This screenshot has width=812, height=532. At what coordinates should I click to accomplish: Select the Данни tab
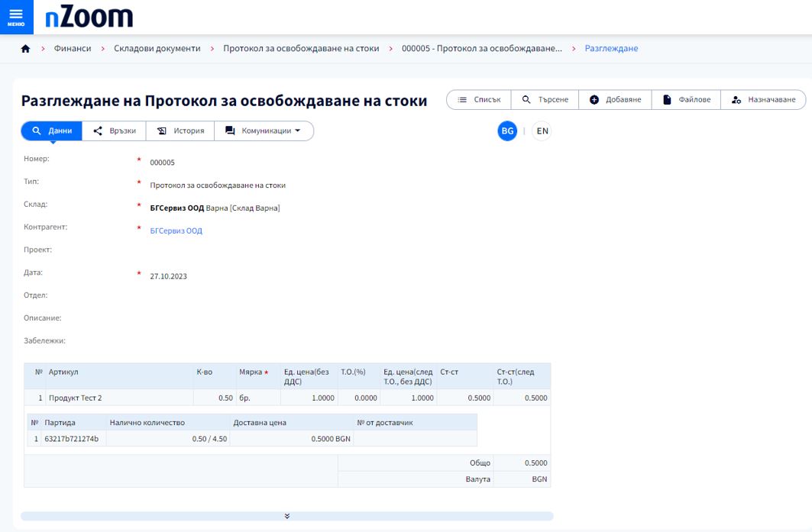coord(52,131)
